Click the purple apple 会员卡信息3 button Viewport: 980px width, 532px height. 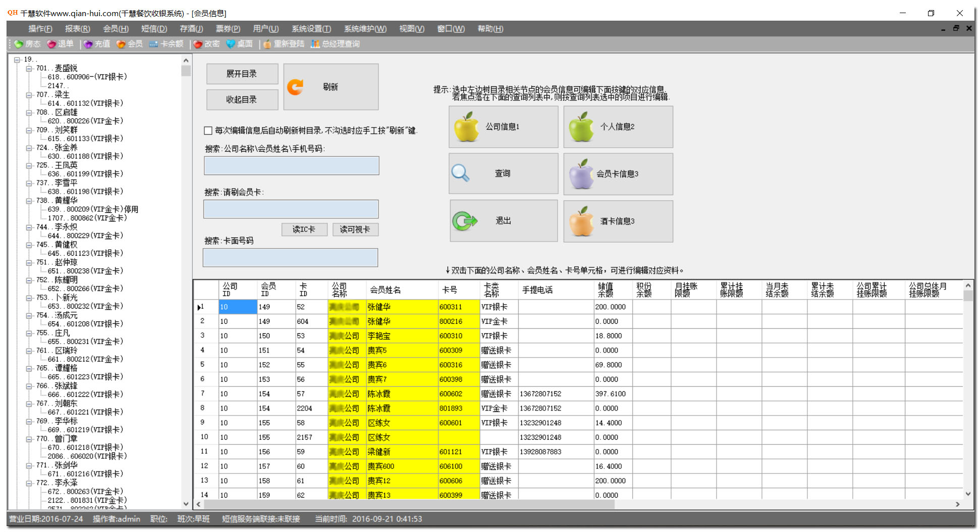(x=618, y=174)
